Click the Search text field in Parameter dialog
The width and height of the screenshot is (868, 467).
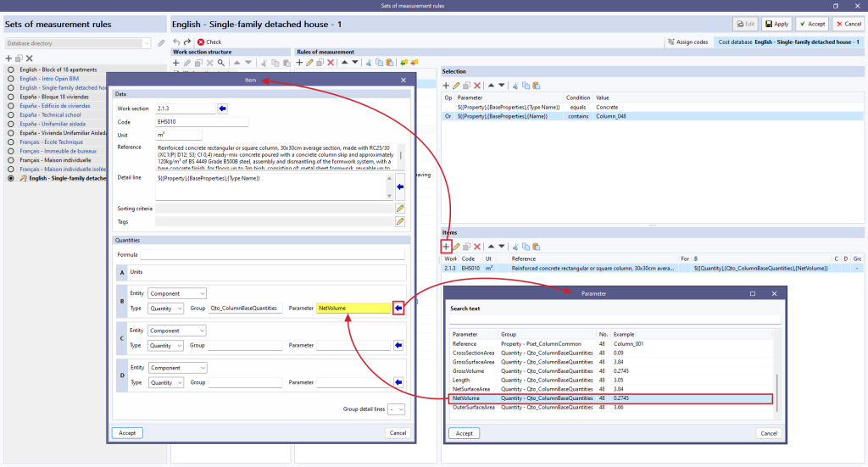[x=615, y=319]
